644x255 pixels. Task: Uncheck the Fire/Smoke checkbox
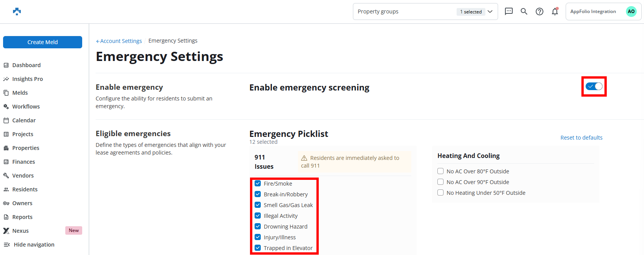(x=258, y=184)
